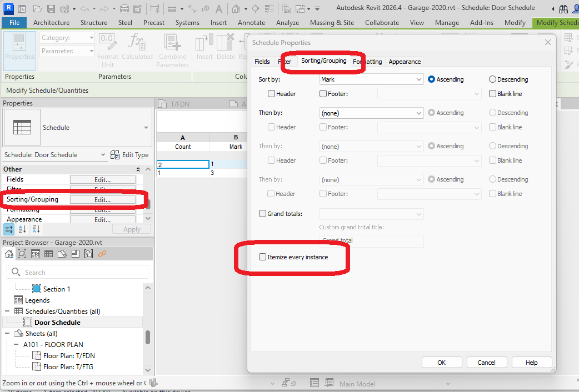Click the Project Browser Search field
The width and height of the screenshot is (579, 392).
tap(78, 272)
